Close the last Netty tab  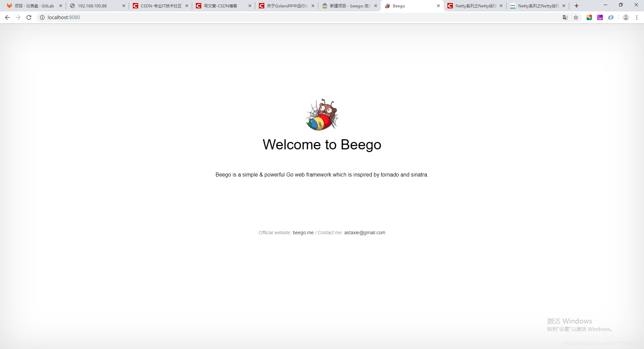pyautogui.click(x=564, y=6)
